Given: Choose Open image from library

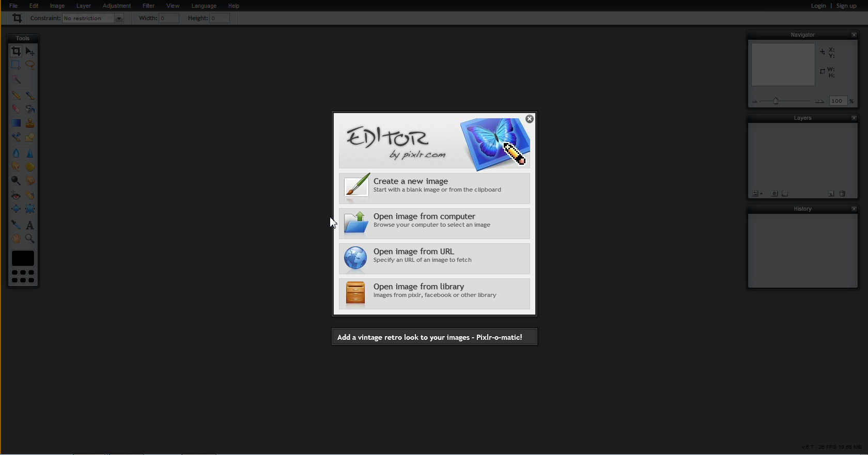Looking at the screenshot, I should coord(435,293).
